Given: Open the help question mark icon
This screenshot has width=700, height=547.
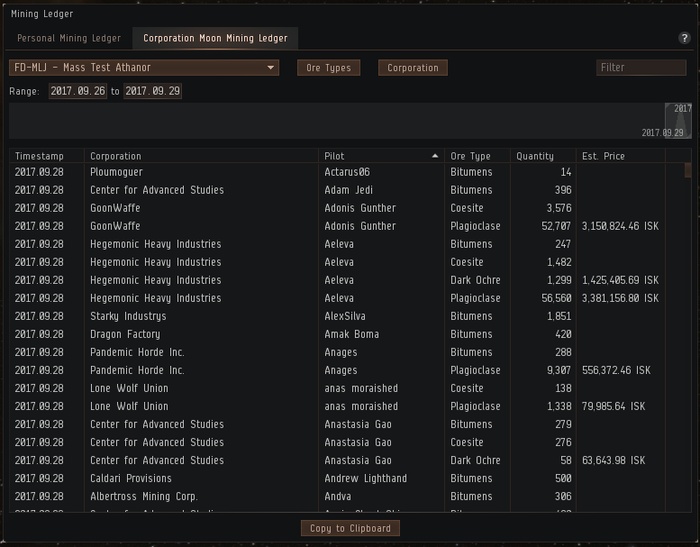Looking at the screenshot, I should [x=684, y=38].
